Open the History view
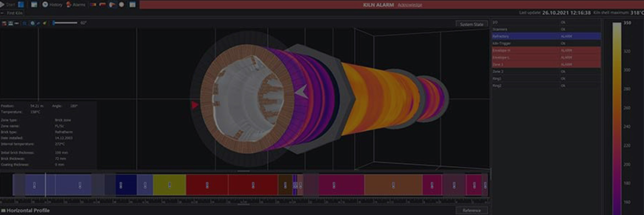 [x=52, y=5]
